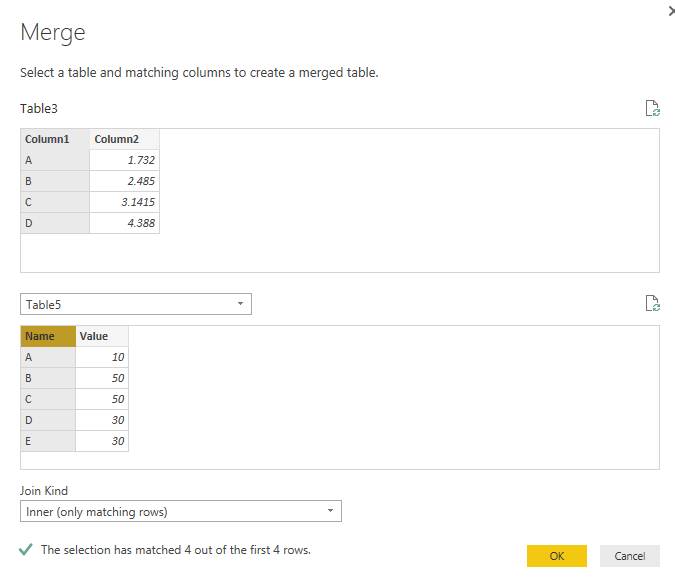Click row E in the Table5 preview
This screenshot has width=675, height=578.
tap(48, 441)
